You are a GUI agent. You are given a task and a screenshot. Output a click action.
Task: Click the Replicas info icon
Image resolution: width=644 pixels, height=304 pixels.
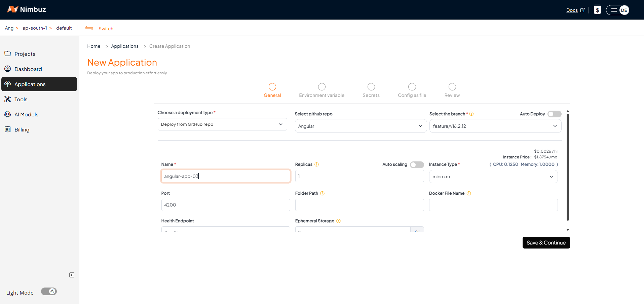click(316, 164)
